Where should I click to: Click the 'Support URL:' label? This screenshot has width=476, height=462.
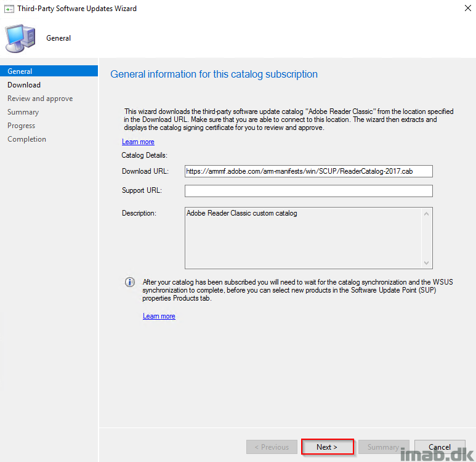[x=142, y=190]
